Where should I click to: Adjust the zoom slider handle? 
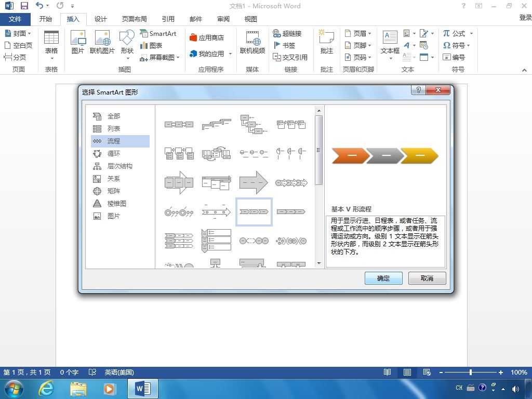coord(471,373)
